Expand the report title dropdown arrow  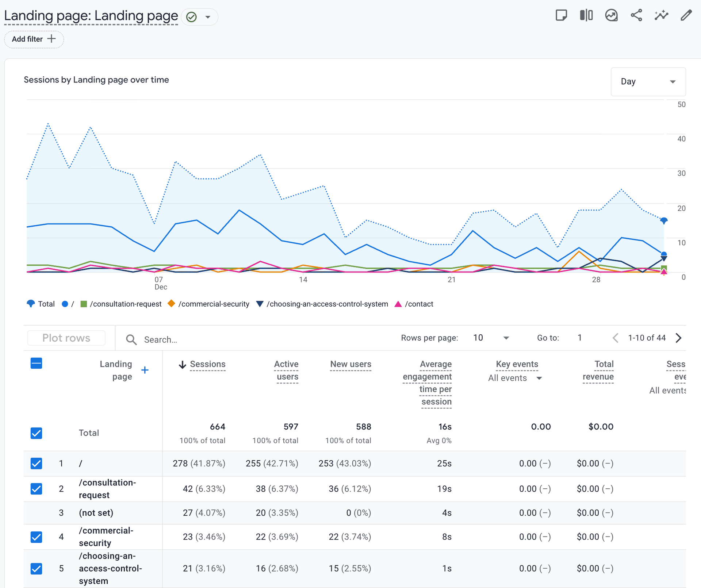208,17
